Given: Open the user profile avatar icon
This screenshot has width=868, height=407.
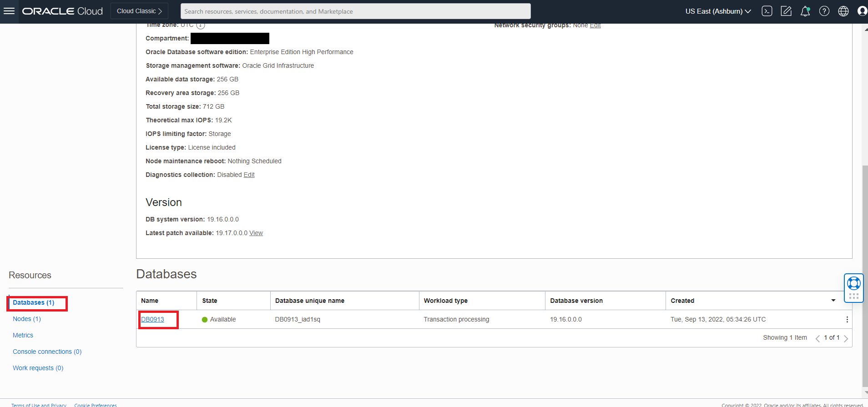Looking at the screenshot, I should pos(862,11).
